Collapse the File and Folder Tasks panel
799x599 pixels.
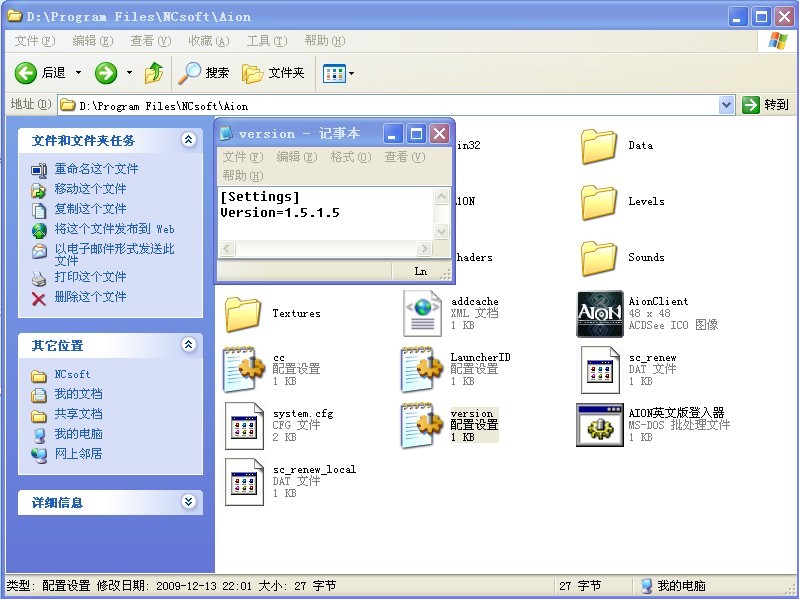tap(188, 141)
